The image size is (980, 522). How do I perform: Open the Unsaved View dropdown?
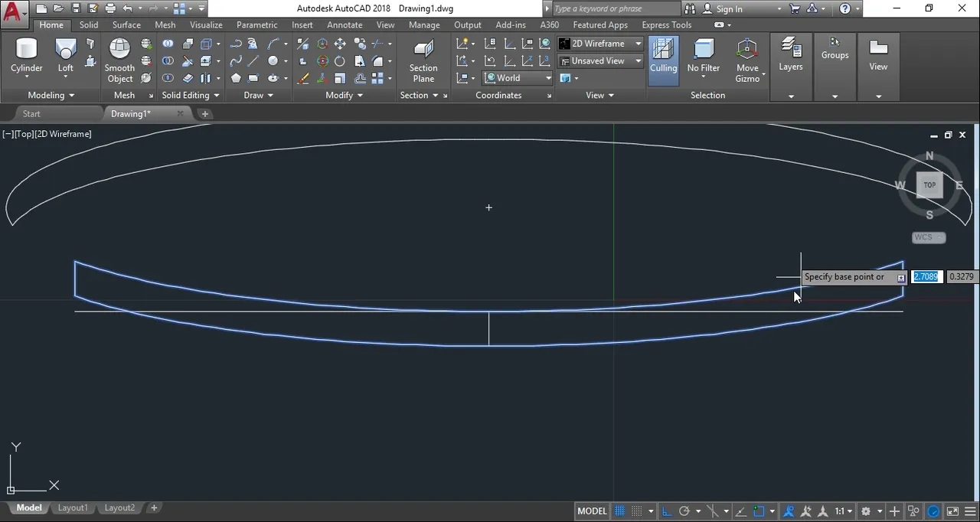coord(600,60)
